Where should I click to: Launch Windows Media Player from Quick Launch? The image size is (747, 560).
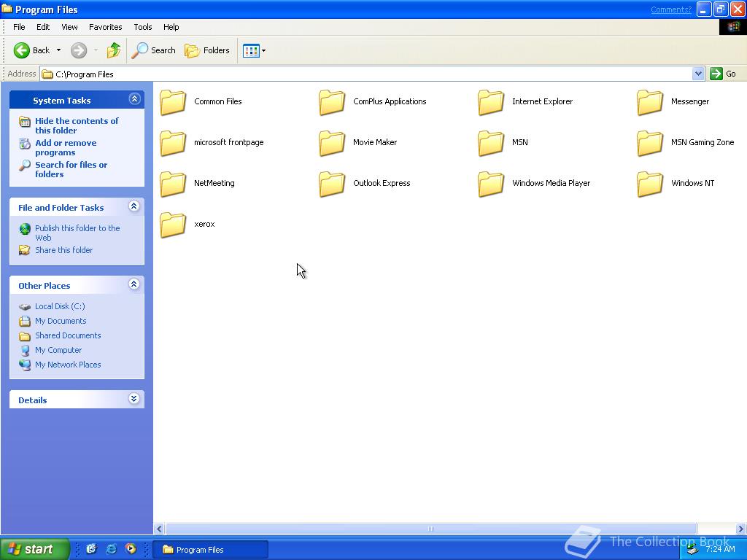tap(131, 549)
